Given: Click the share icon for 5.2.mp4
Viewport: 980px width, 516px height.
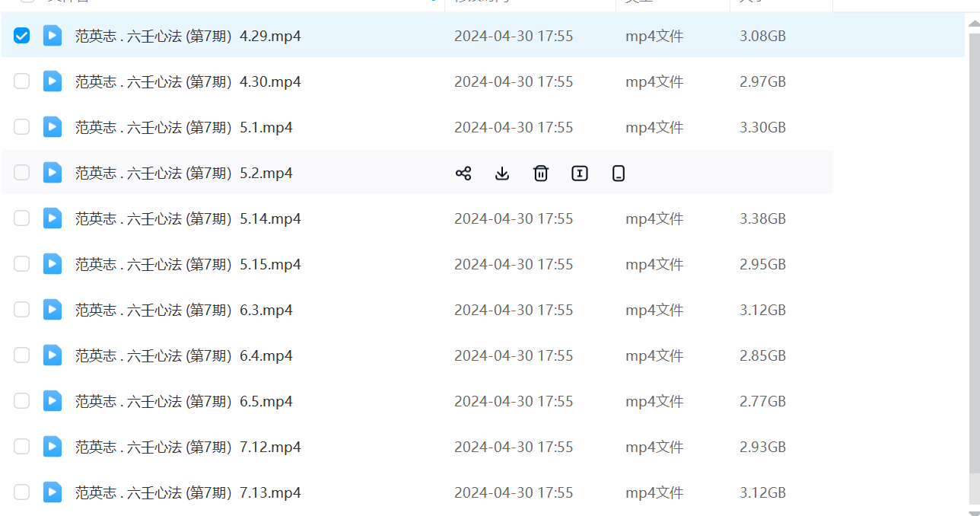Looking at the screenshot, I should click(463, 174).
